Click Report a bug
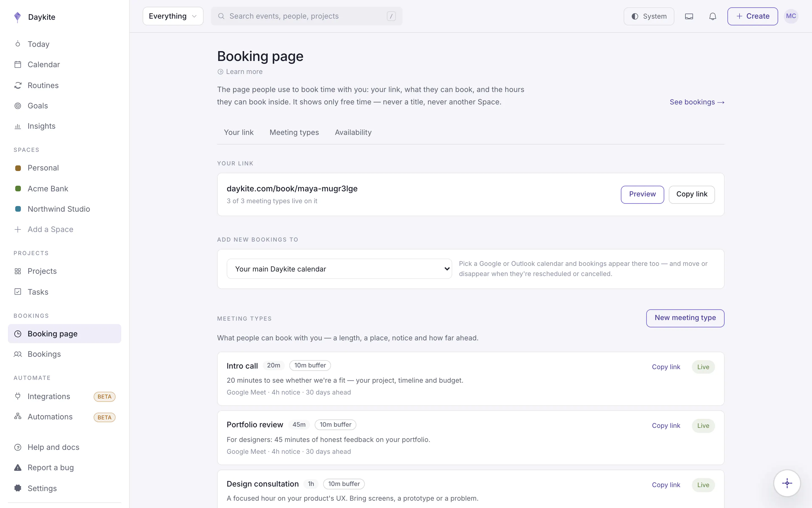Viewport: 812px width, 508px height. click(64, 468)
